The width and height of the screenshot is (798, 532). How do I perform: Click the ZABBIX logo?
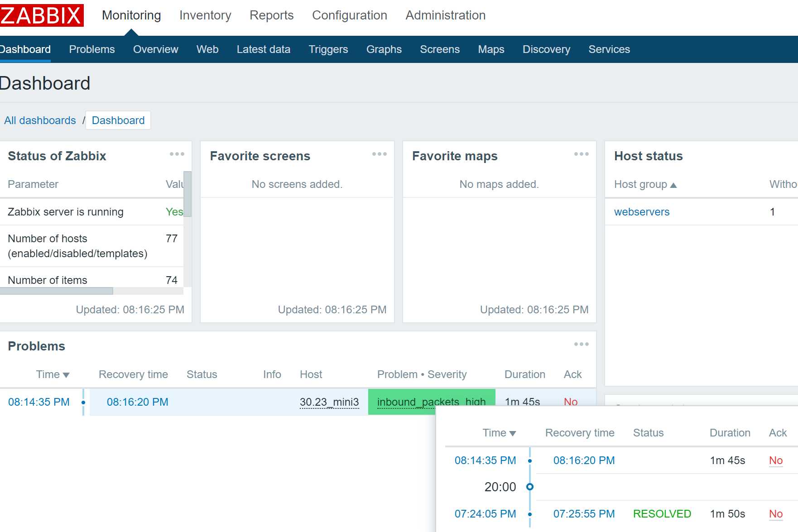41,15
